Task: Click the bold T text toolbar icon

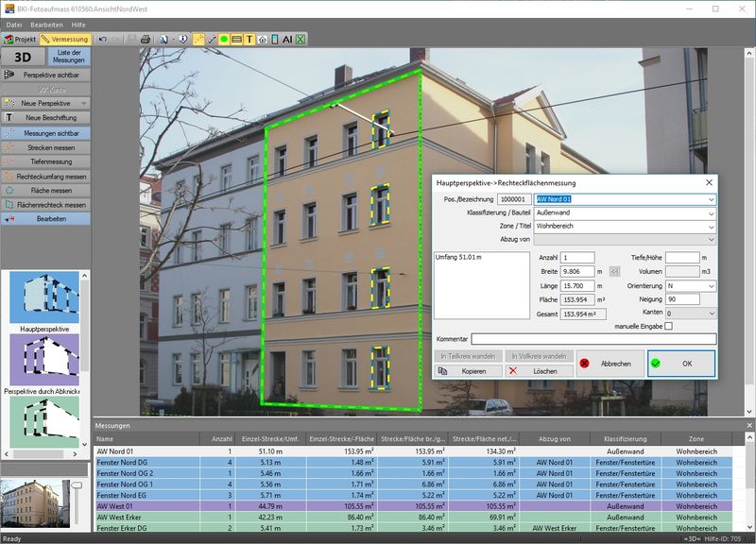Action: click(x=249, y=40)
